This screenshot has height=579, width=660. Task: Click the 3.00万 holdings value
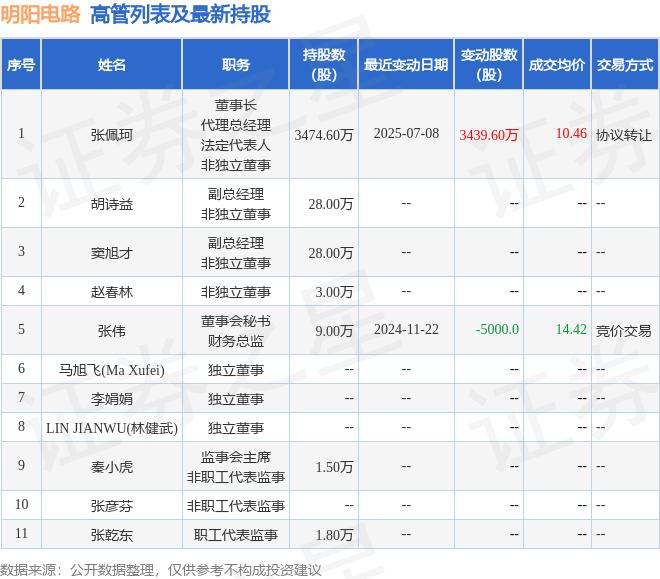[x=334, y=292]
